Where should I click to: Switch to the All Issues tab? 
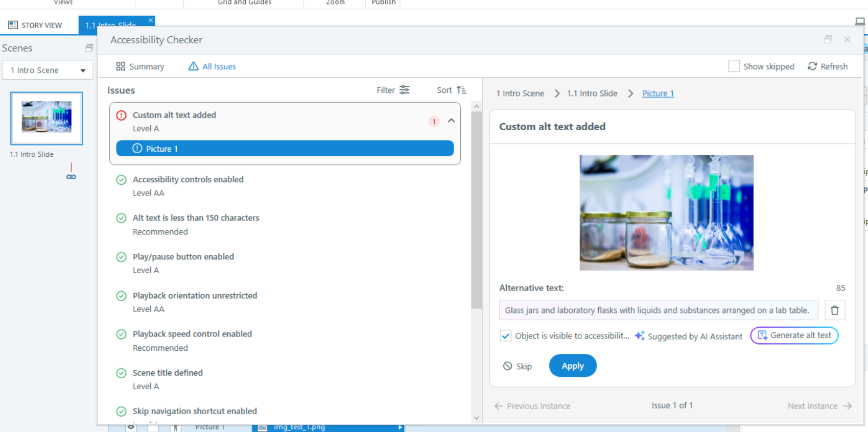[212, 66]
